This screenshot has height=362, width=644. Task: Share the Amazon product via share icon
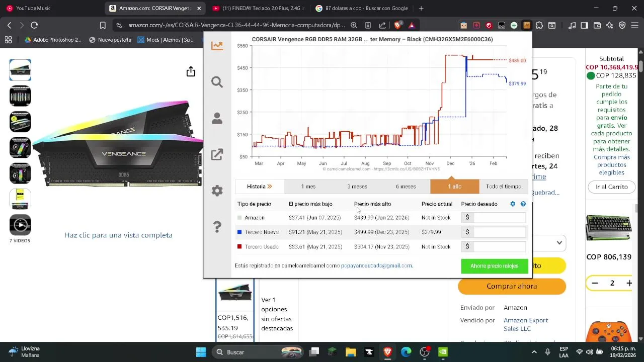click(191, 72)
